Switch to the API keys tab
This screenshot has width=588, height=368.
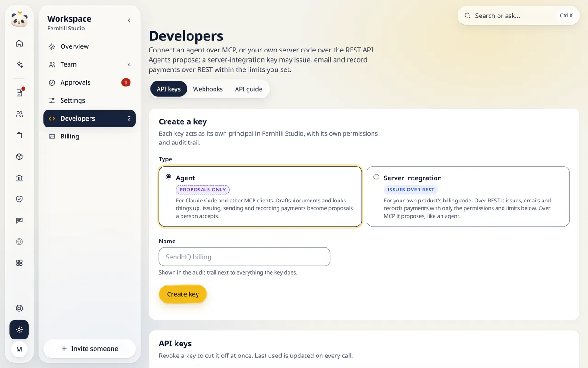tap(169, 89)
